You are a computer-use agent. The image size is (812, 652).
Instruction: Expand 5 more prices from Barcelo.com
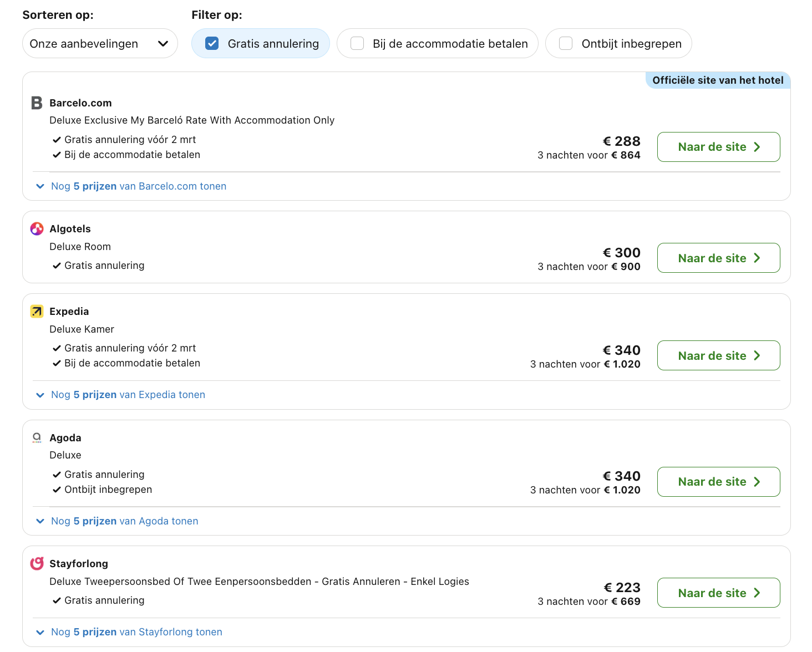131,186
